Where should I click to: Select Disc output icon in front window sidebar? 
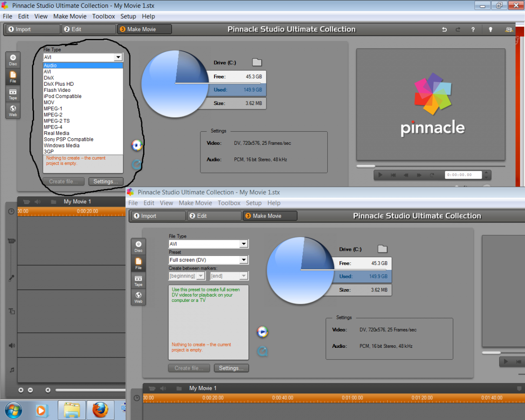[138, 246]
